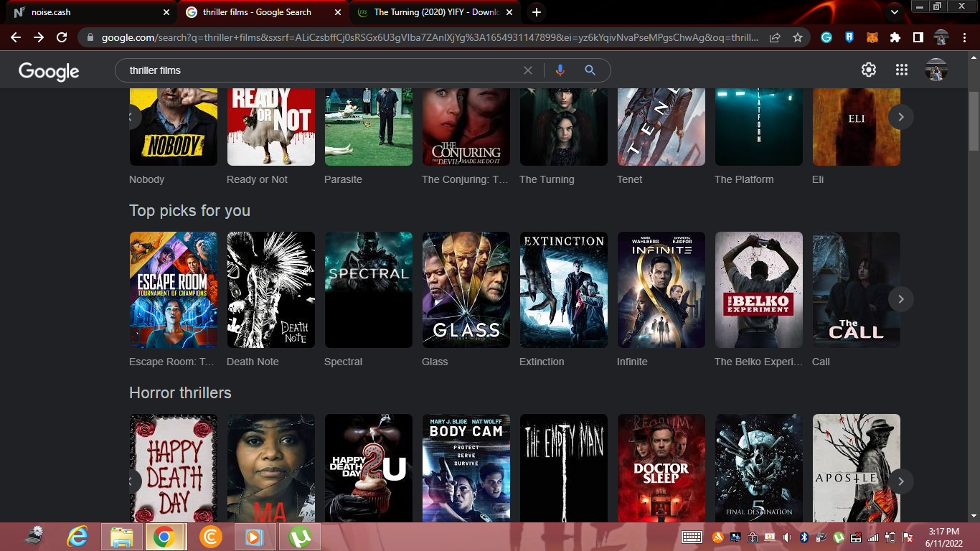Open Internet Explorer from the taskbar
Screen dimensions: 980x551
click(x=77, y=536)
